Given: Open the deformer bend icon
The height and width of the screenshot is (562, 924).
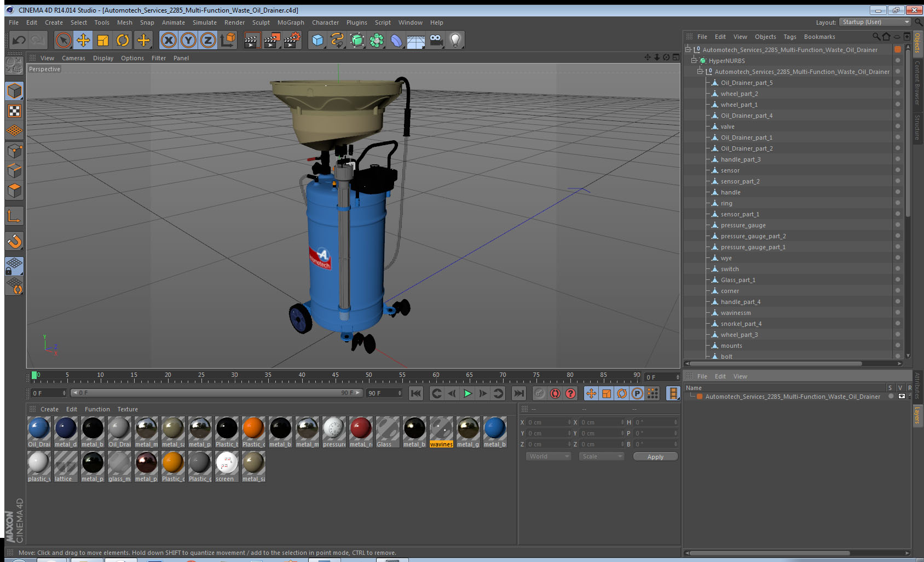Looking at the screenshot, I should click(x=396, y=40).
